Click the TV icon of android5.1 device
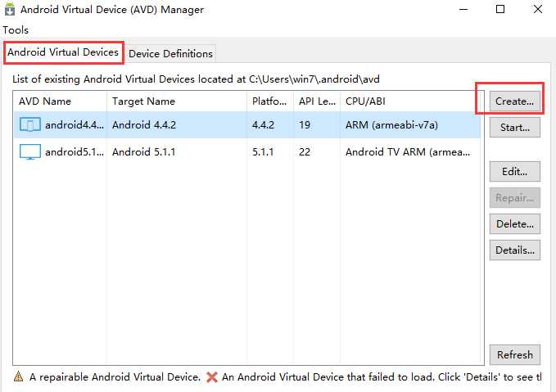This screenshot has width=556, height=392. [30, 151]
